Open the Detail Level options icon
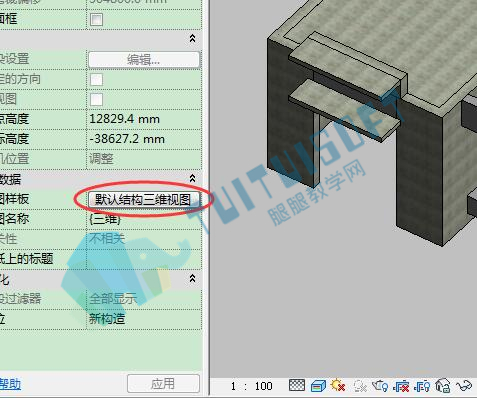 point(297,385)
